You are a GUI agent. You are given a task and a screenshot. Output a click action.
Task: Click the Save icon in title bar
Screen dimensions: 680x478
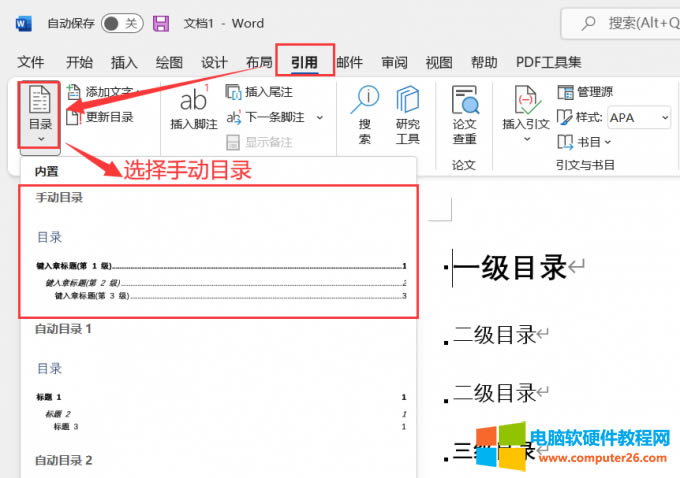click(160, 23)
